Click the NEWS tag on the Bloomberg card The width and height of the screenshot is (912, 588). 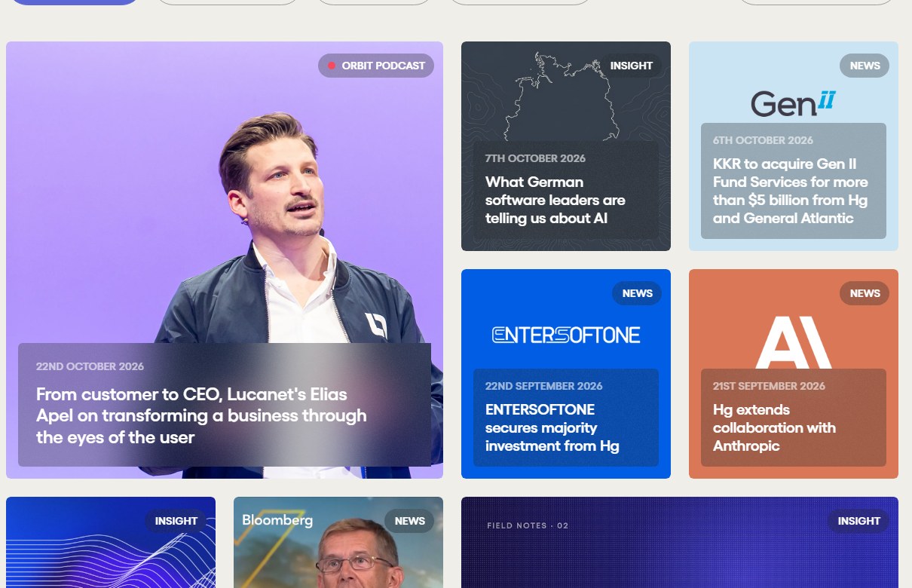click(409, 521)
